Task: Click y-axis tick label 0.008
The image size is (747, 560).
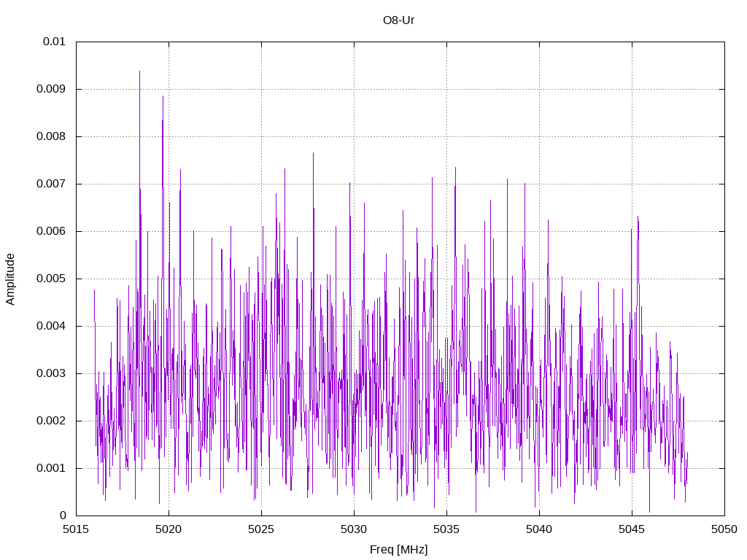Action: 51,136
